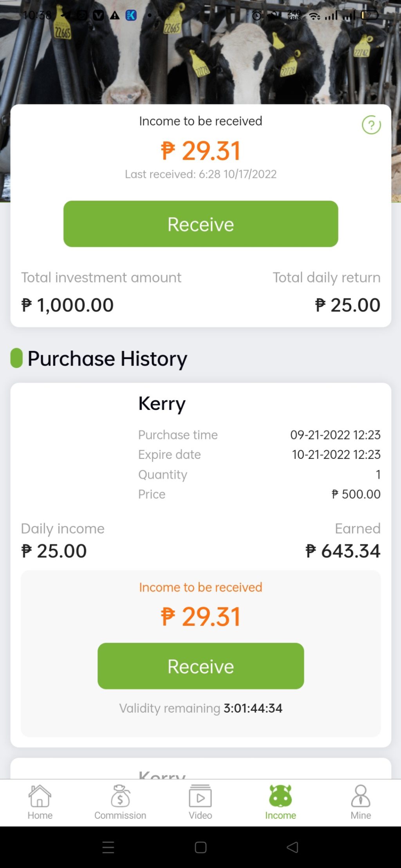This screenshot has width=401, height=868.
Task: Tap the top ₱ 29.31 income amount
Action: coord(200,151)
